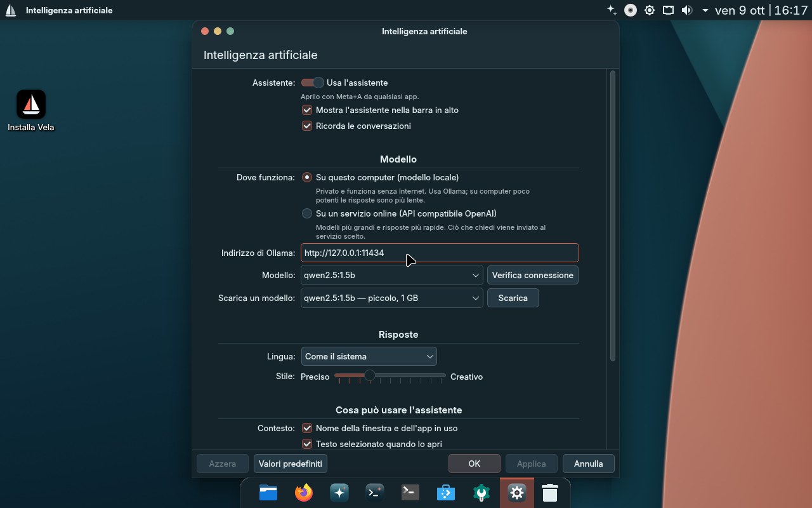Open the Modello qwen2.5:1.5b dropdown
This screenshot has height=508, width=812.
pos(392,275)
